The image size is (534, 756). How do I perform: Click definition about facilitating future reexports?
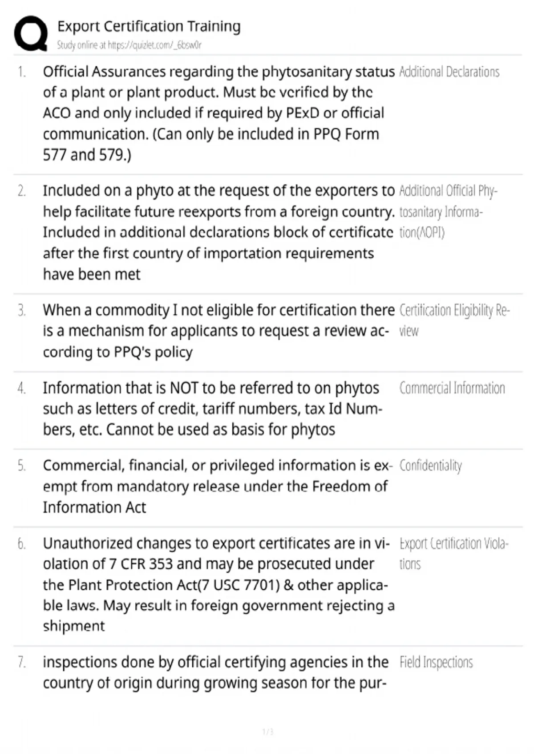click(x=218, y=233)
